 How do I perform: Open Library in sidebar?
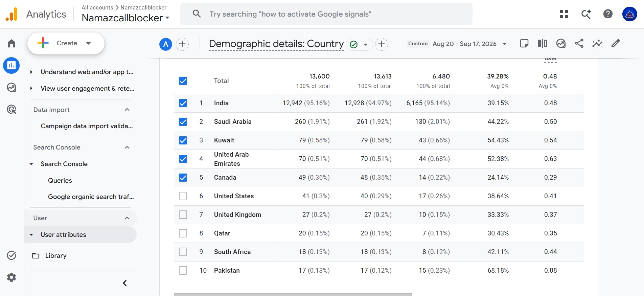click(56, 256)
